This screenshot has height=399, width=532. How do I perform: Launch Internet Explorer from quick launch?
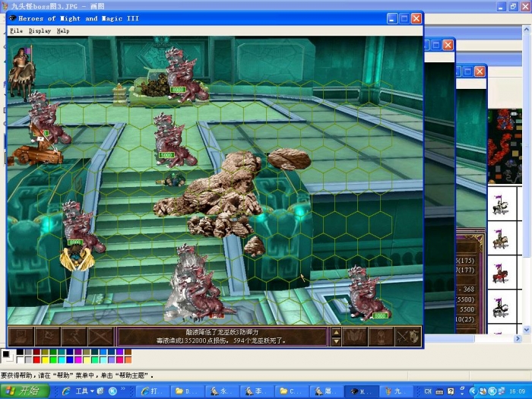(66, 391)
